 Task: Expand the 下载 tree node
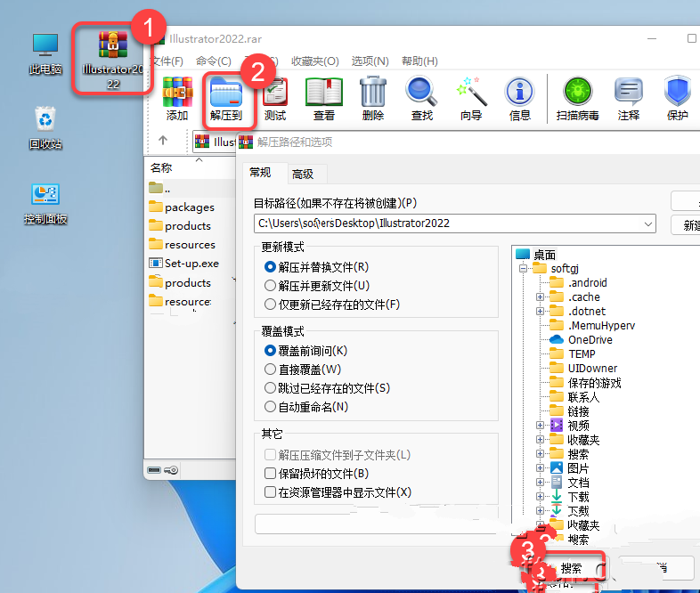tap(540, 497)
